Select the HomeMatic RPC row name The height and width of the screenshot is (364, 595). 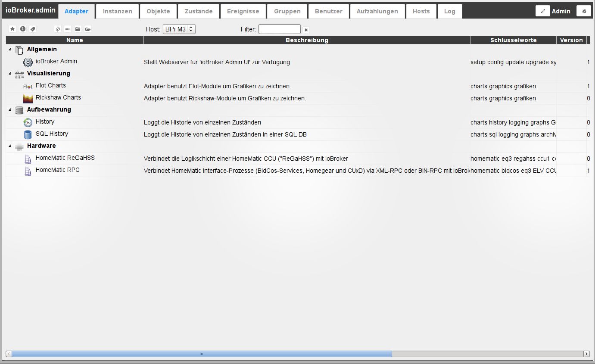pos(58,170)
